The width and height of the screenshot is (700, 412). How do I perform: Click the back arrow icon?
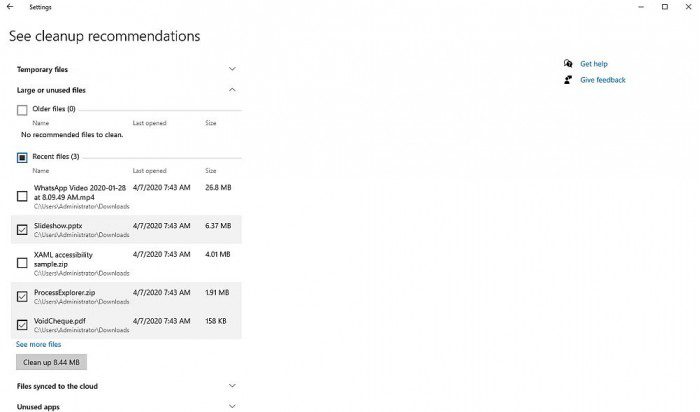click(x=9, y=7)
